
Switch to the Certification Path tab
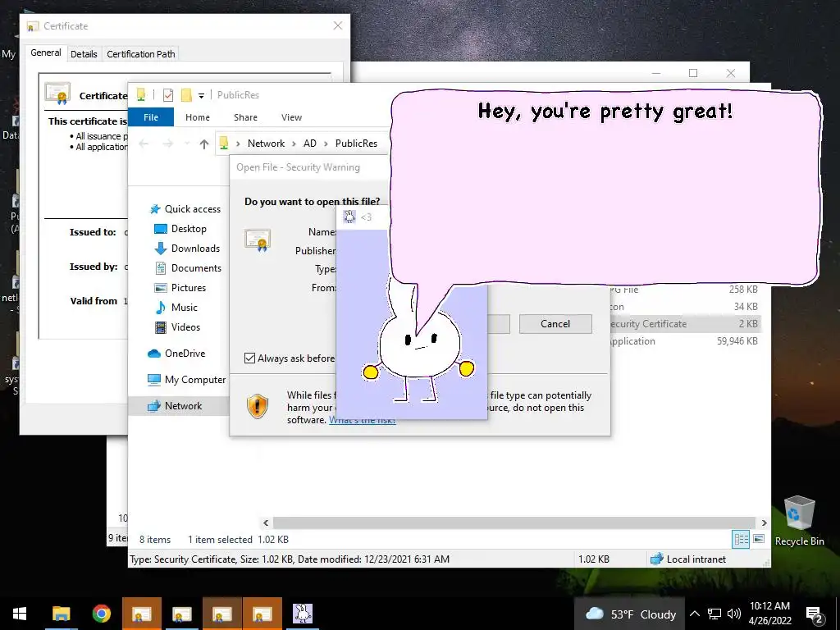pos(141,54)
